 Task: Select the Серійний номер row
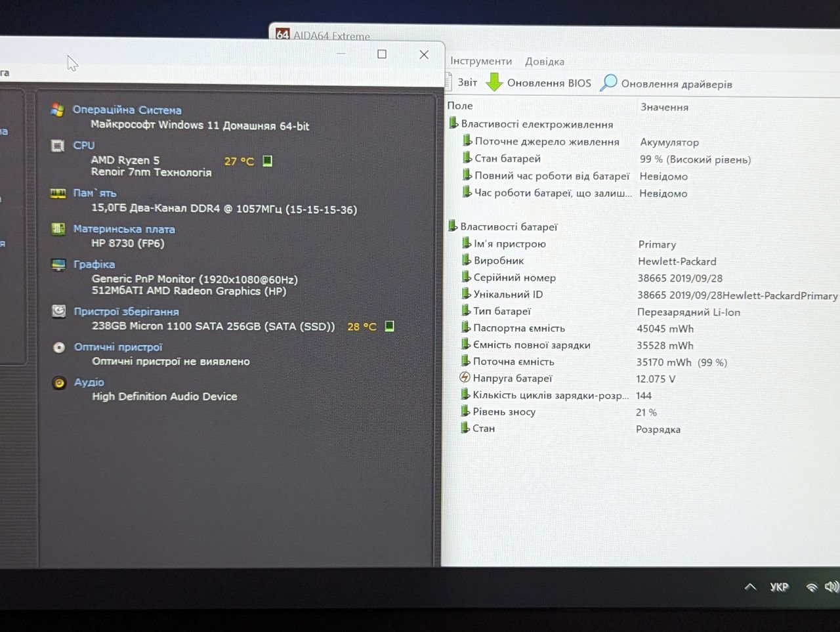(643, 278)
